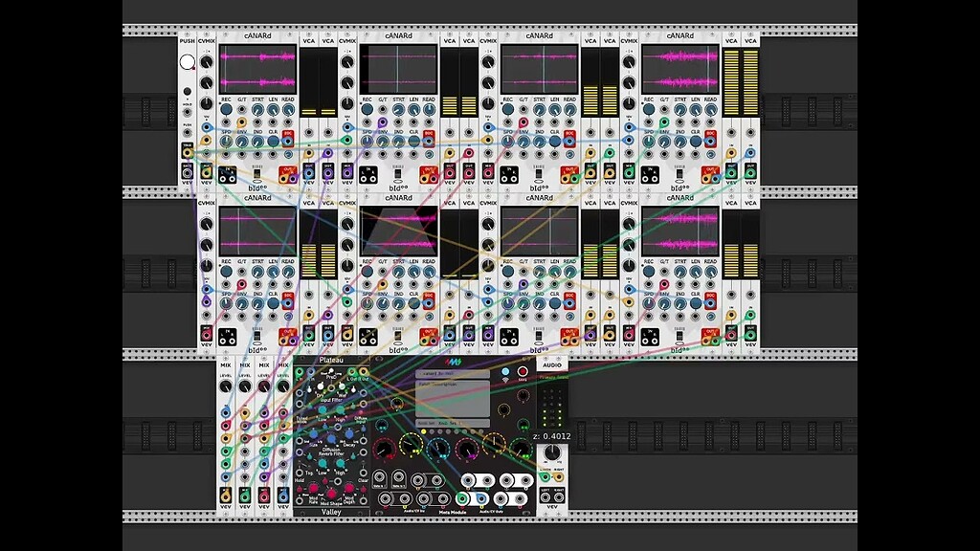Click the READ knob on top-left cANARd

(288, 110)
